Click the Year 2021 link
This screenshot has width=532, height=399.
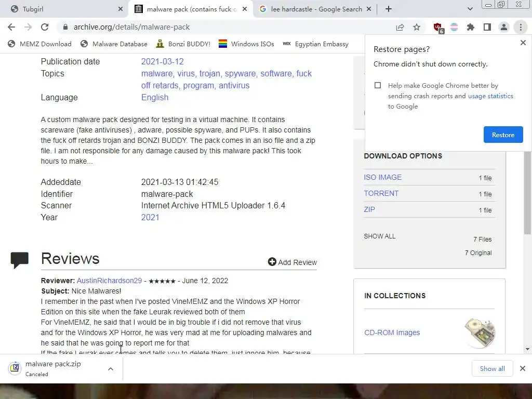pos(150,217)
